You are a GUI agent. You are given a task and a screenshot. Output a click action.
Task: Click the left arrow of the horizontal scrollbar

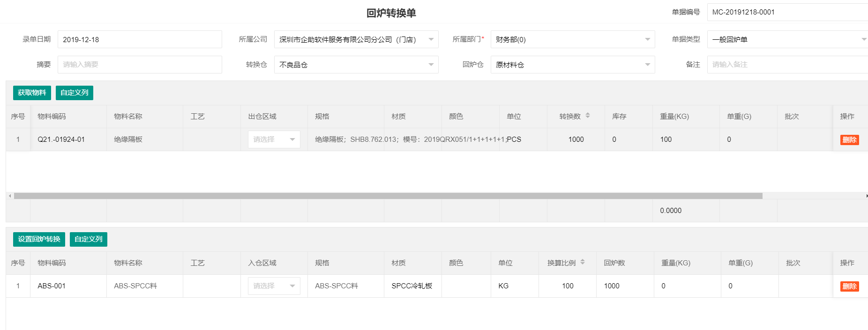10,196
